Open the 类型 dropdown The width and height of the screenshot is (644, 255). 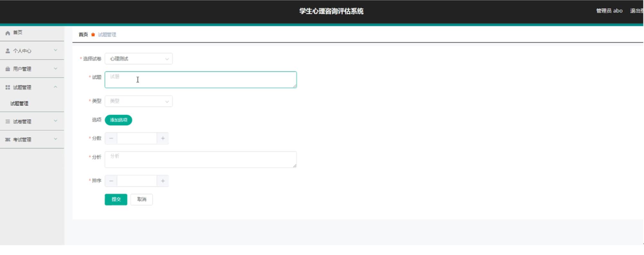coord(138,101)
